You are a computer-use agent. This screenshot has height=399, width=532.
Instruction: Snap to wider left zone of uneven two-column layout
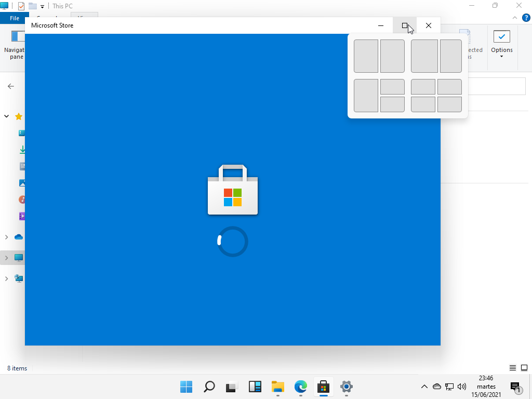click(x=424, y=56)
